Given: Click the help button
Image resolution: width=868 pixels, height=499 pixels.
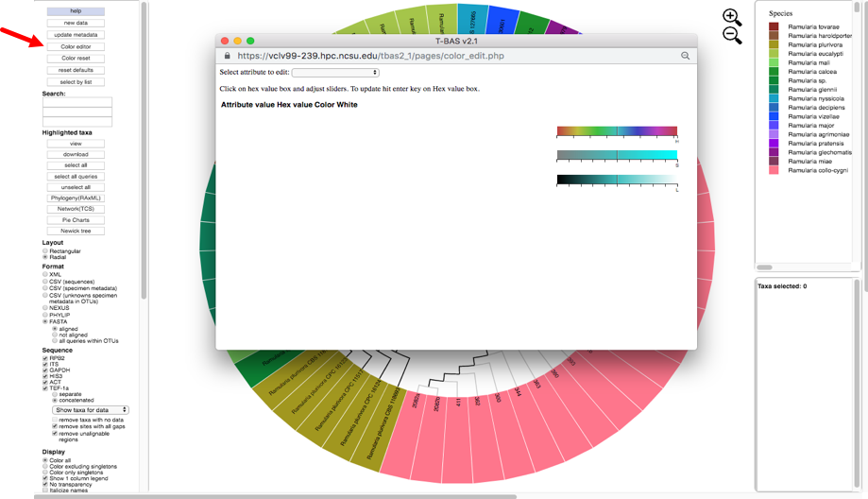Looking at the screenshot, I should click(76, 11).
